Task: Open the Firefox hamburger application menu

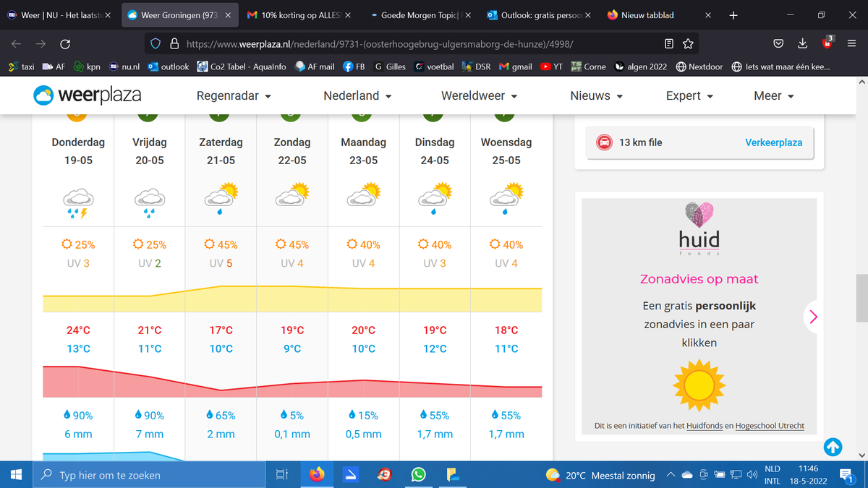Action: 851,44
